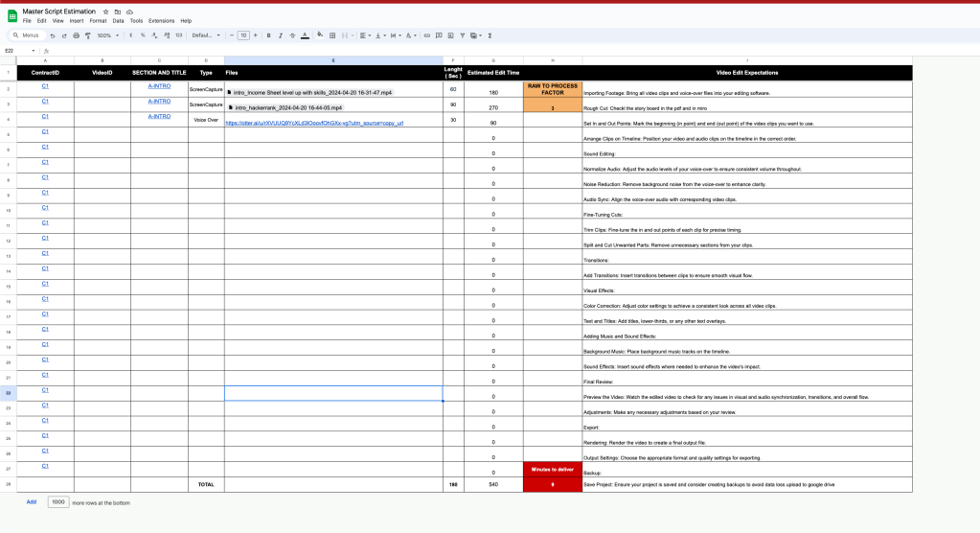Image resolution: width=980 pixels, height=533 pixels.
Task: Apply currency format from the toolbar
Action: point(130,35)
